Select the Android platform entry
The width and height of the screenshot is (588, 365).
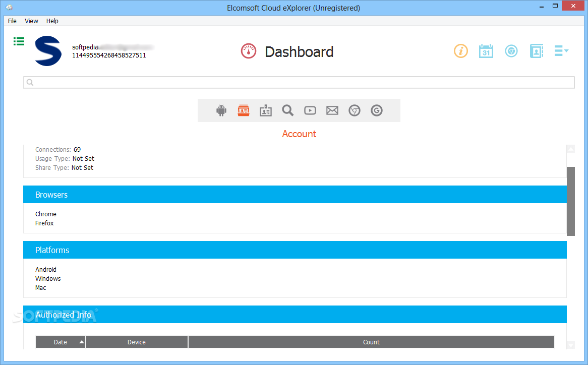click(46, 269)
